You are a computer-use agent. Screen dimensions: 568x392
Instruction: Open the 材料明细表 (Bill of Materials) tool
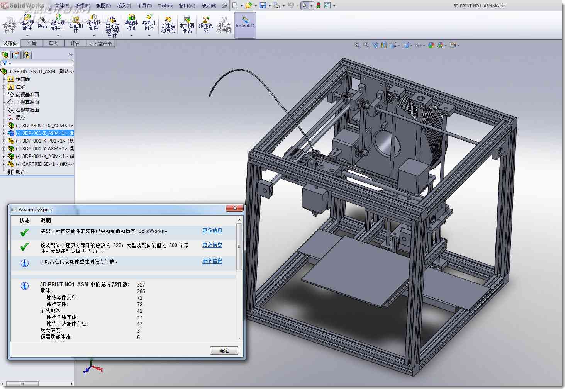[x=187, y=25]
